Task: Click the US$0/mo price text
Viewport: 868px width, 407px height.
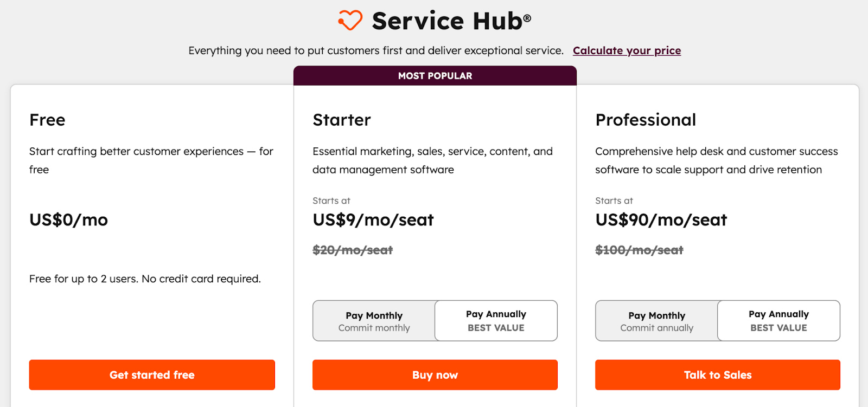Action: (68, 220)
